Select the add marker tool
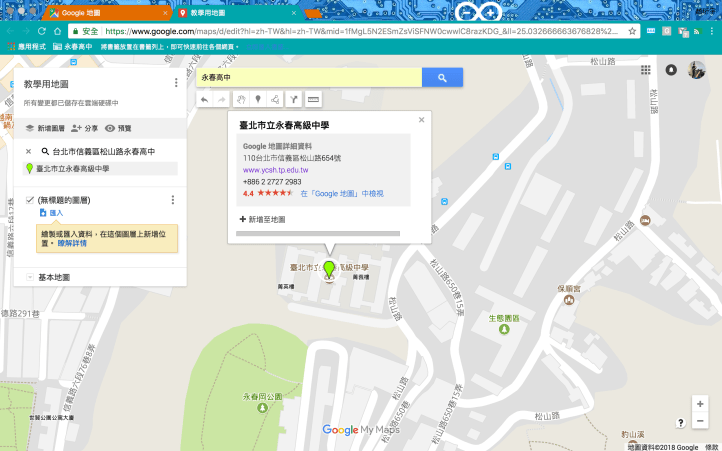This screenshot has height=451, width=722. point(258,100)
